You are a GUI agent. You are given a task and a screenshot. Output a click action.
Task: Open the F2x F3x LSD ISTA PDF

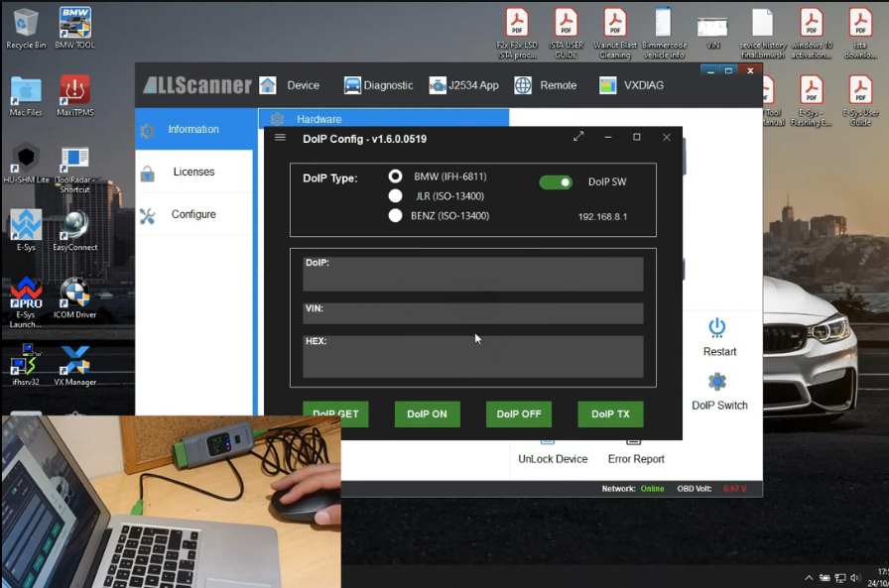click(517, 33)
